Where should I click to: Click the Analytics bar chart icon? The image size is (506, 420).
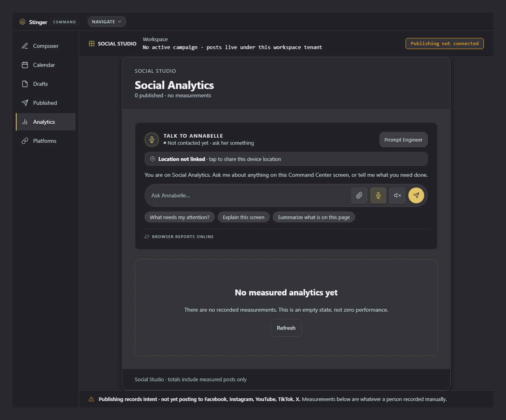click(25, 122)
